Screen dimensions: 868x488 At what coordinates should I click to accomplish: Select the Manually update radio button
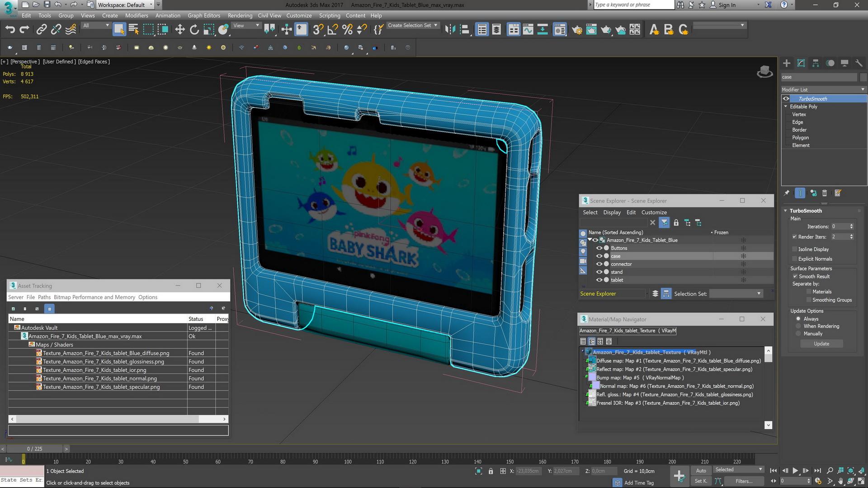click(x=798, y=333)
